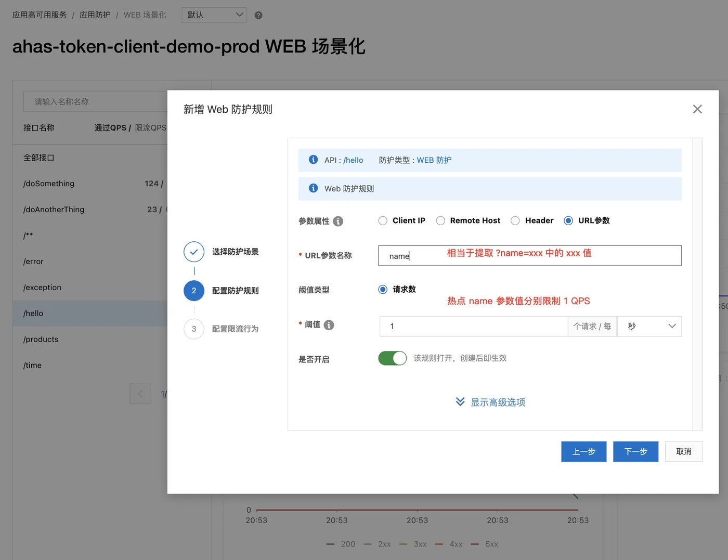Click 应用高可用服务 breadcrumb
The width and height of the screenshot is (728, 560).
tap(40, 15)
